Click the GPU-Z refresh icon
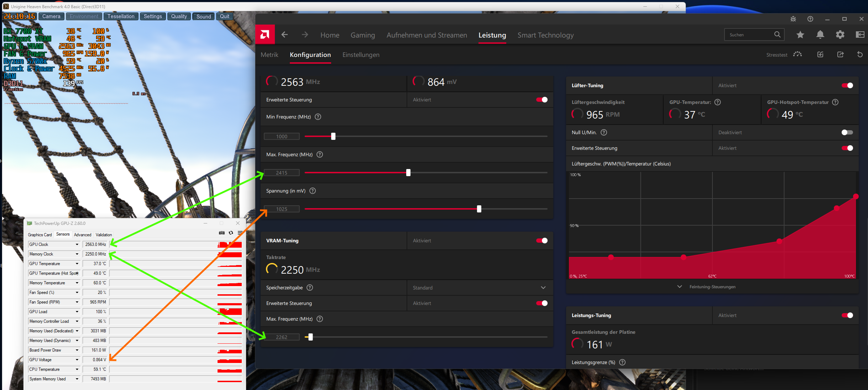The height and width of the screenshot is (390, 868). (231, 233)
